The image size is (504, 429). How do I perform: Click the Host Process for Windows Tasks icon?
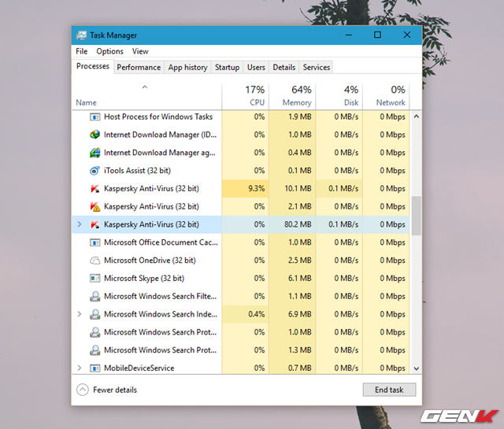click(x=94, y=116)
